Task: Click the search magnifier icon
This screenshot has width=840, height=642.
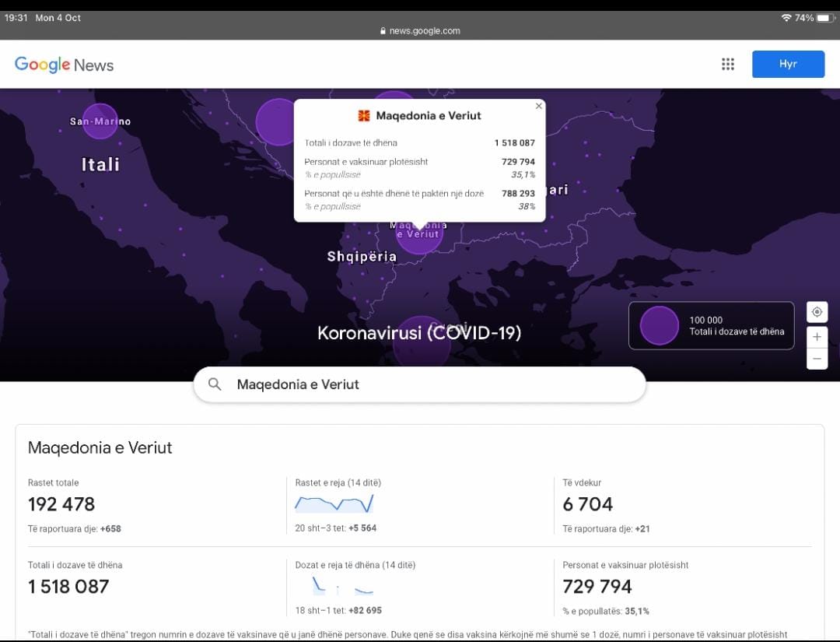Action: click(215, 384)
